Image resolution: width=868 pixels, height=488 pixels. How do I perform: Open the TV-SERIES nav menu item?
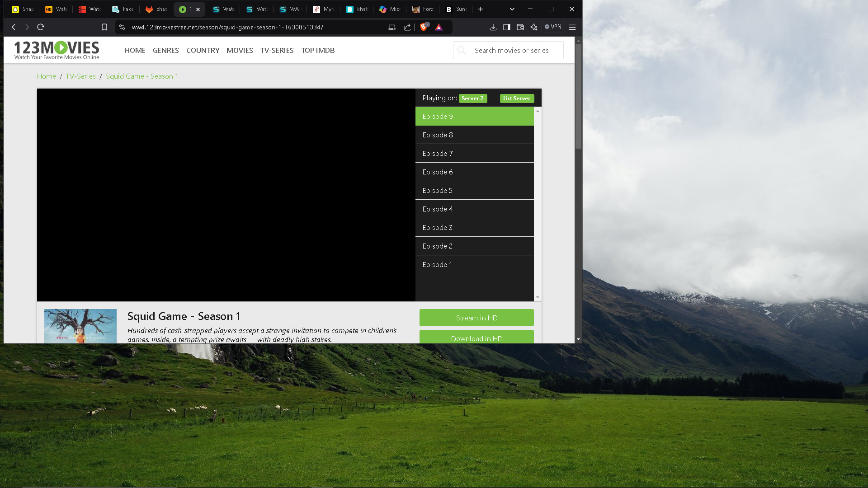(277, 50)
